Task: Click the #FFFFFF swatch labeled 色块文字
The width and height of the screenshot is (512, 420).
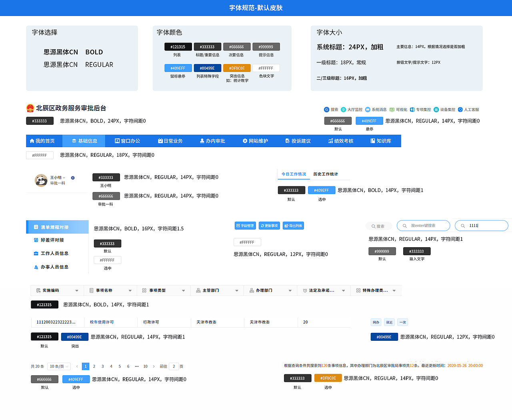Action: [266, 68]
